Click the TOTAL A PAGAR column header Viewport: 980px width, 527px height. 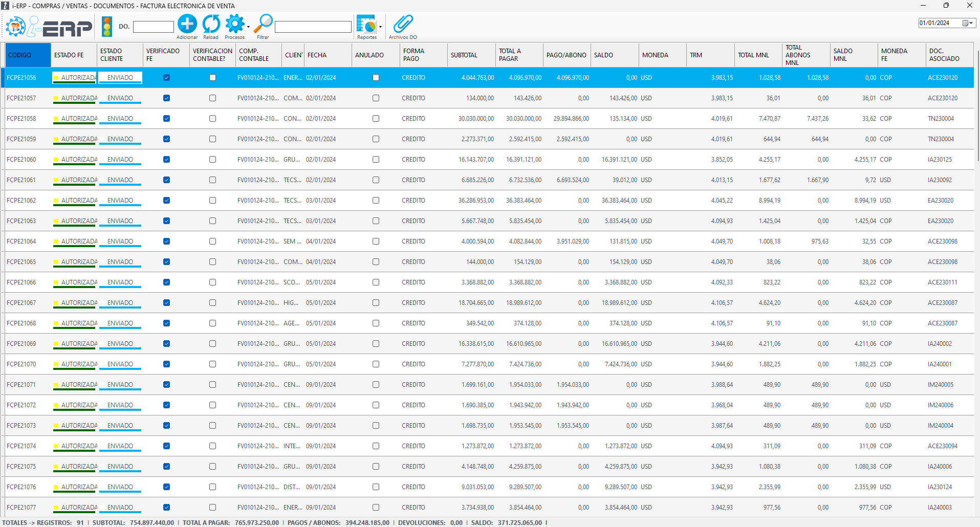pyautogui.click(x=510, y=55)
